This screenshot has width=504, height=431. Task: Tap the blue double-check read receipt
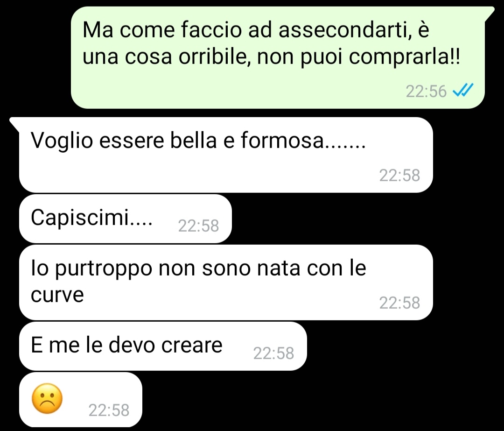463,91
